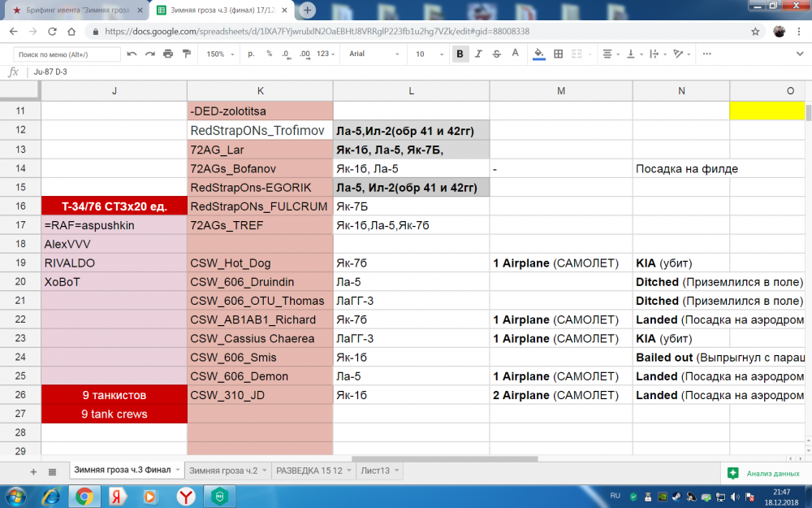
Task: Expand the number format 123 menu
Action: tap(327, 54)
